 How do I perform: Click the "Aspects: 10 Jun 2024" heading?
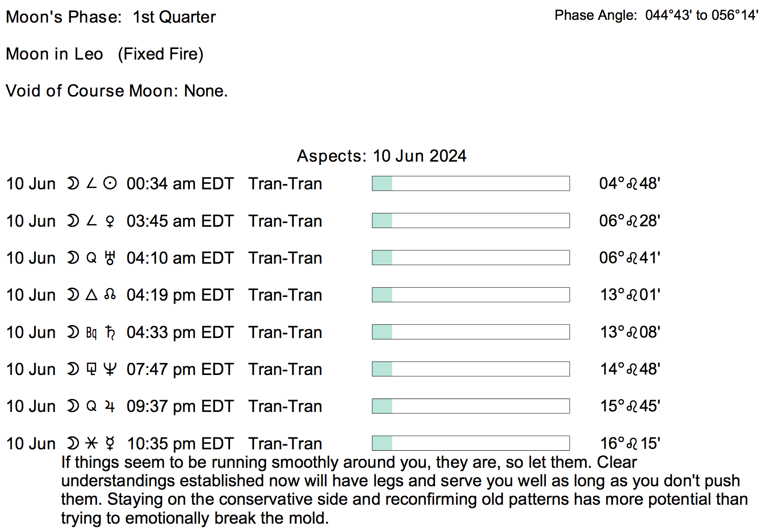(382, 156)
